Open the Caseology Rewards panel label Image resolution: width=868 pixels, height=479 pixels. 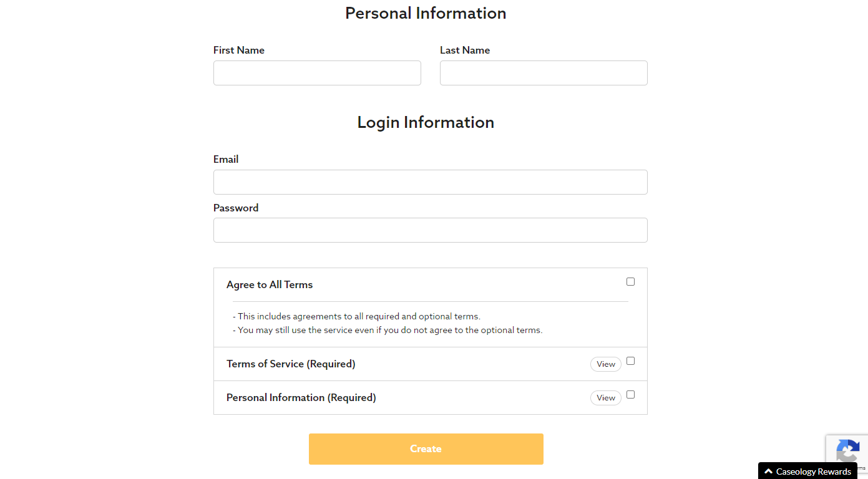[x=814, y=472]
